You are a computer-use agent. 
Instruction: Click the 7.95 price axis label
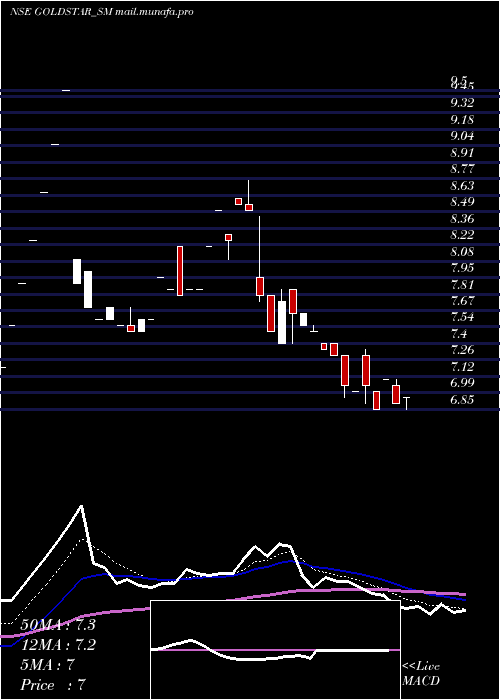tap(462, 268)
